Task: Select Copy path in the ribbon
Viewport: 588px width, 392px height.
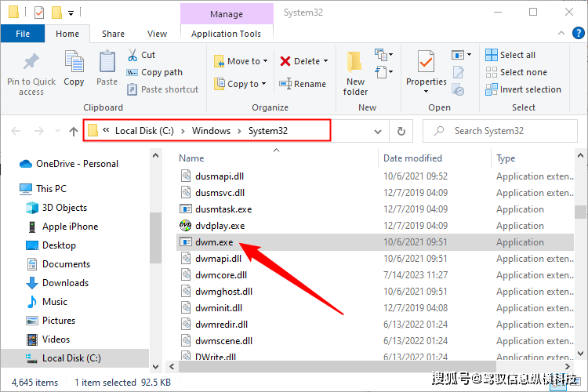Action: pos(154,72)
